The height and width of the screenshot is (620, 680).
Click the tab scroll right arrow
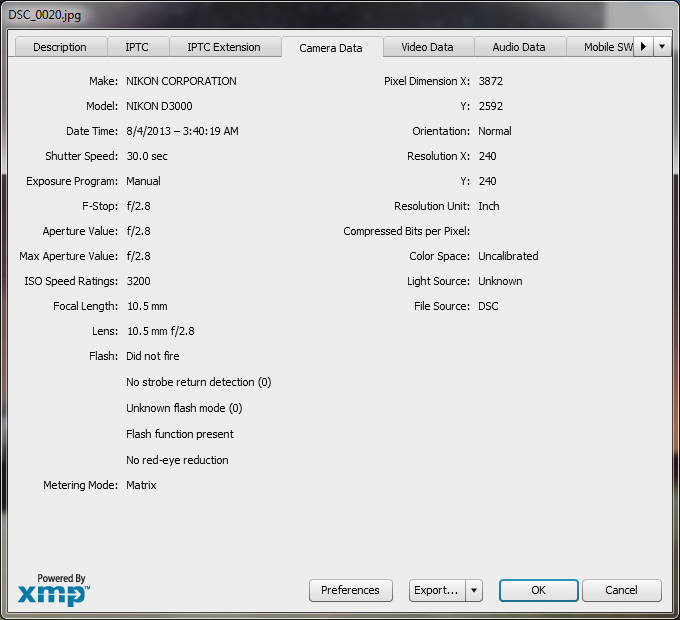[644, 46]
